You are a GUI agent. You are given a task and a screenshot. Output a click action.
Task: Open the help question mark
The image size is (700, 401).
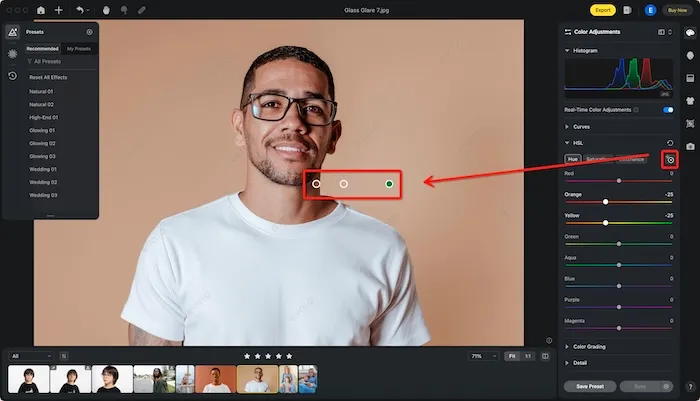[690, 387]
